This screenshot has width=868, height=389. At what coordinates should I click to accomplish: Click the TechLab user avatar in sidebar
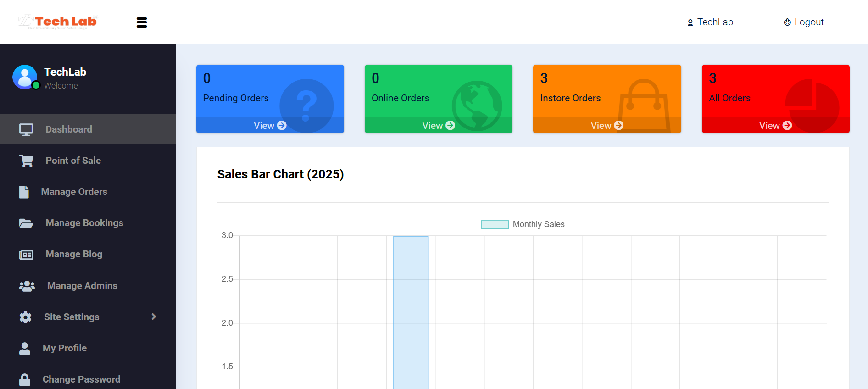25,77
